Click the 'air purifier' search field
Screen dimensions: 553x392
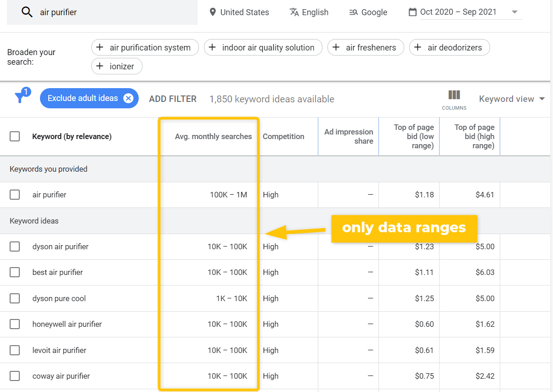(x=102, y=12)
